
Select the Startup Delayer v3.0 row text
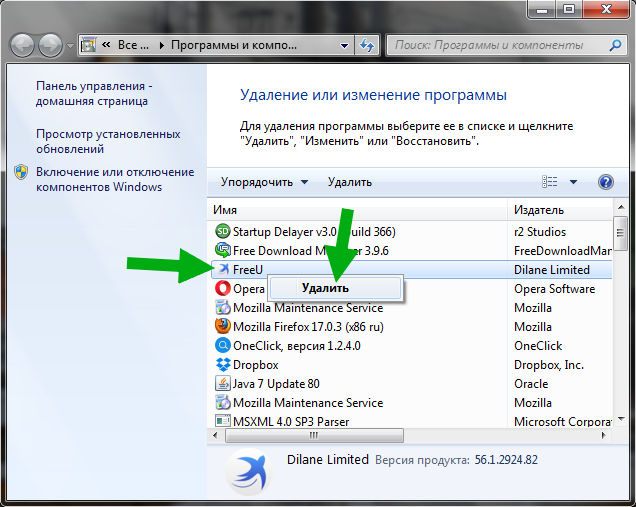click(314, 232)
